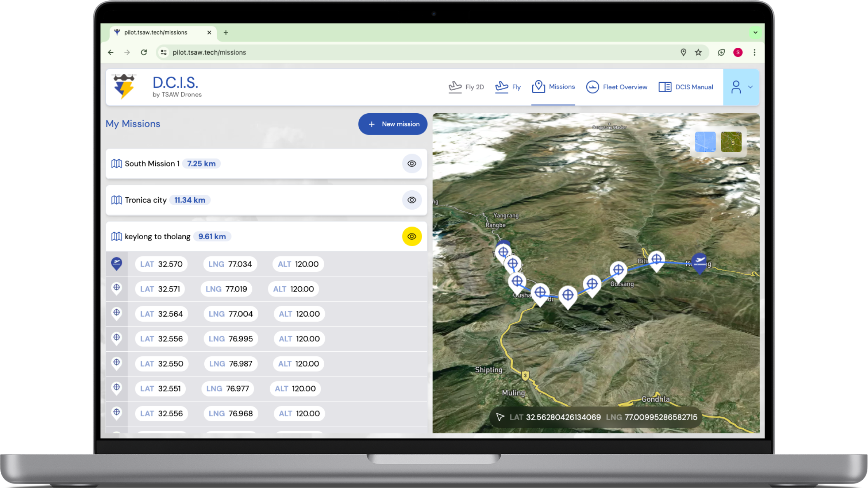Select satellite terrain map style thumbnail
Viewport: 868px width, 488px height.
point(731,142)
